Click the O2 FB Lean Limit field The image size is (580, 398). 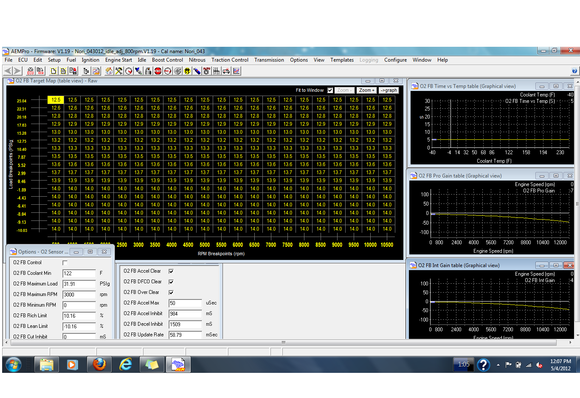click(x=79, y=327)
